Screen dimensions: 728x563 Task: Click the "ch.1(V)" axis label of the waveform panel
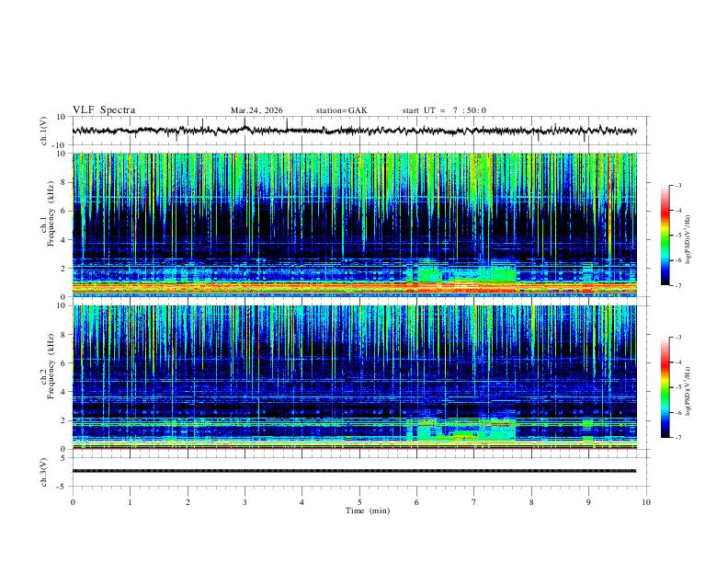(x=44, y=131)
